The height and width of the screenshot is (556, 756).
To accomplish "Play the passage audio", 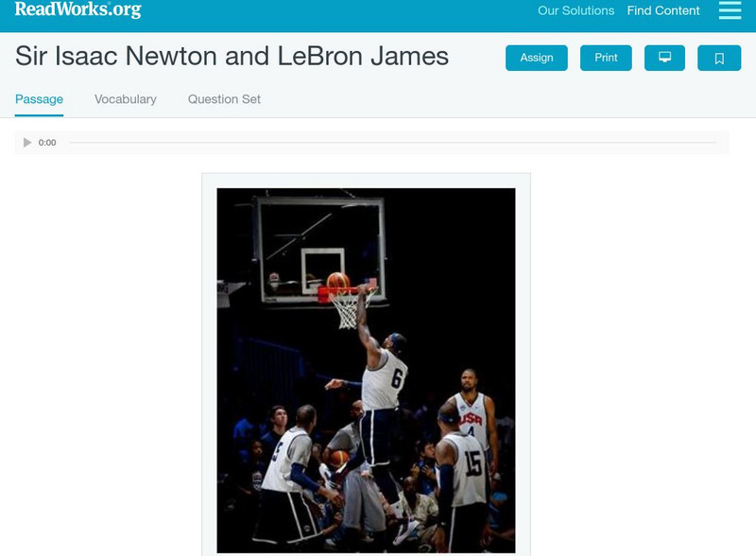I will pos(27,143).
